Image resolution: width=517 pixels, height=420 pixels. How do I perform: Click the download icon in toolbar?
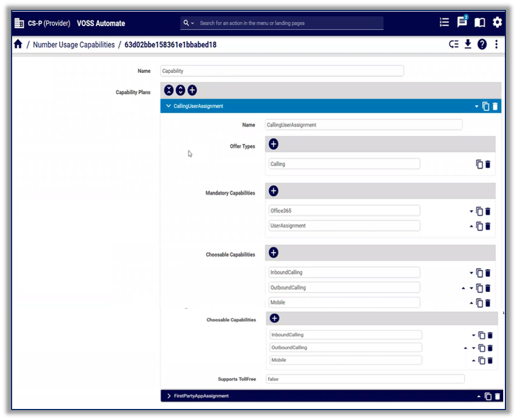tap(468, 45)
